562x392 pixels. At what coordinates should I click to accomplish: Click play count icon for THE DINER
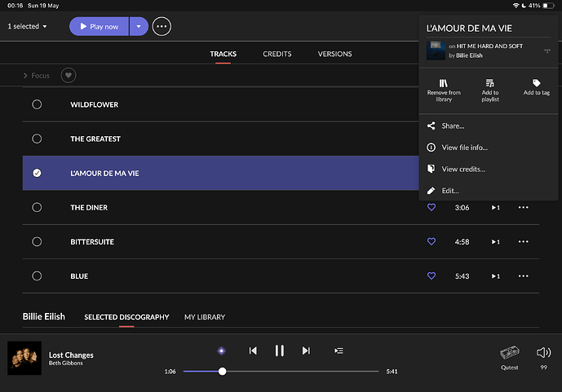click(x=496, y=208)
